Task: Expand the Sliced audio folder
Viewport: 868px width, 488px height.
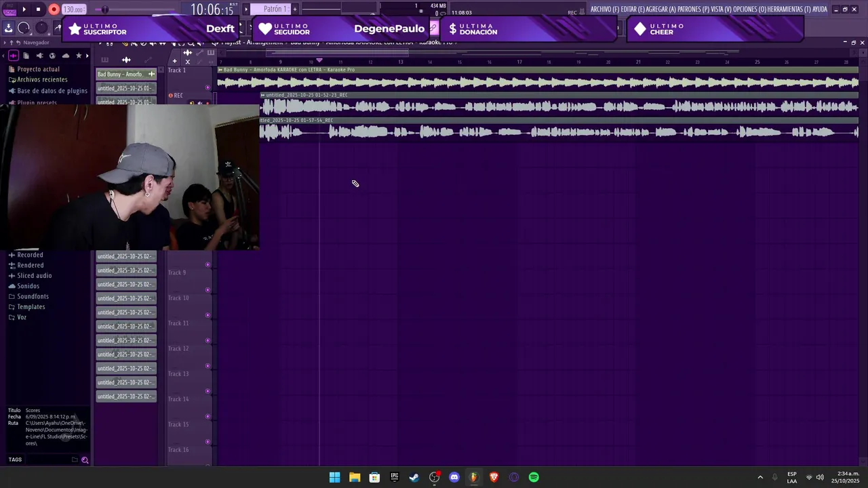Action: click(30, 276)
